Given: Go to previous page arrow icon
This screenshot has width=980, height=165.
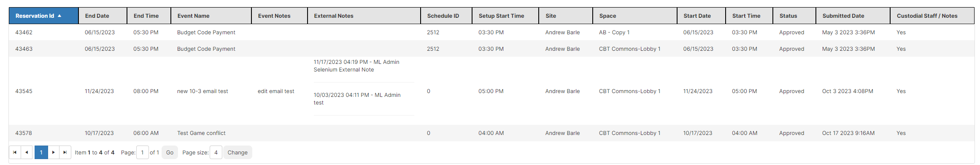Looking at the screenshot, I should point(27,152).
